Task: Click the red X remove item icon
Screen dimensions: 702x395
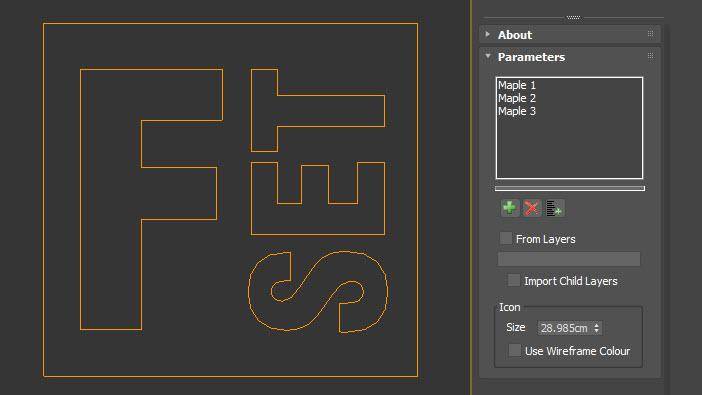Action: (532, 208)
